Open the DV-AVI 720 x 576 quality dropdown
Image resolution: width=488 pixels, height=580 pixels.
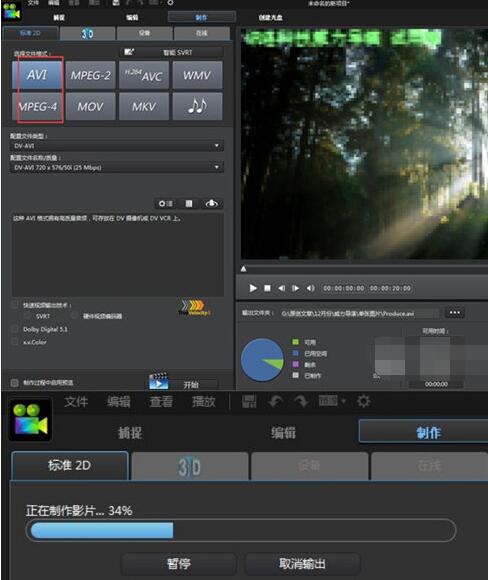coord(116,168)
